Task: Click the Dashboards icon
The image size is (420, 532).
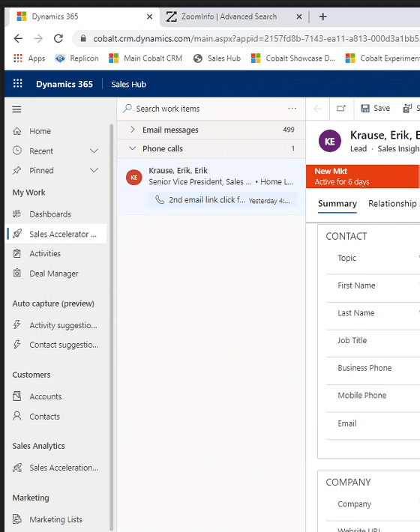Action: 17,214
